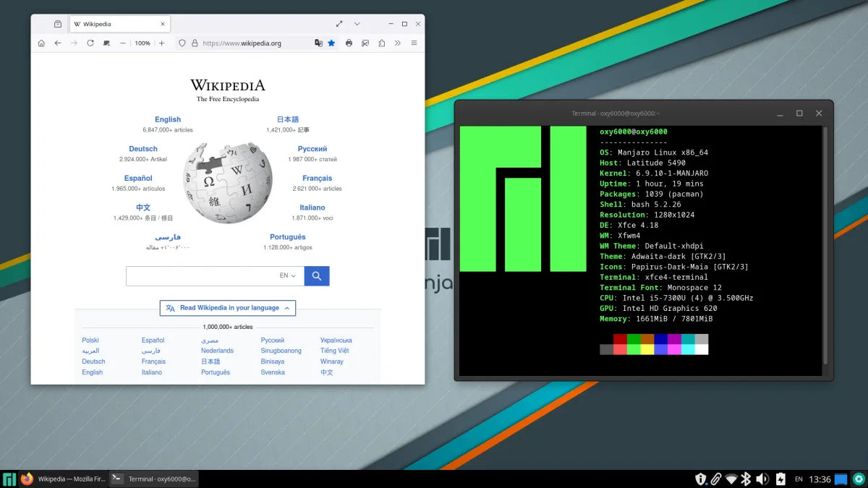868x488 pixels.
Task: Go back one page in Firefox
Action: point(58,43)
